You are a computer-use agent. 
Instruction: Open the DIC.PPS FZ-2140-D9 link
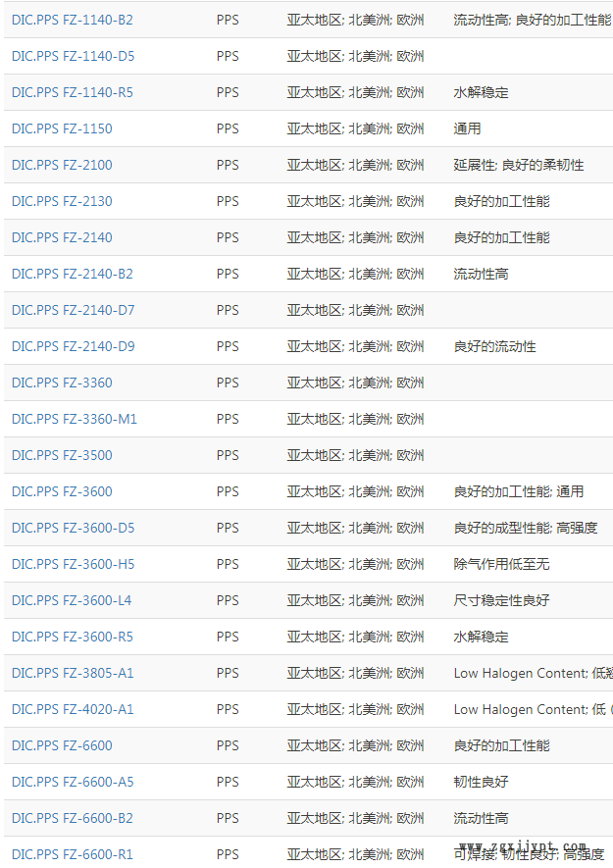[74, 346]
